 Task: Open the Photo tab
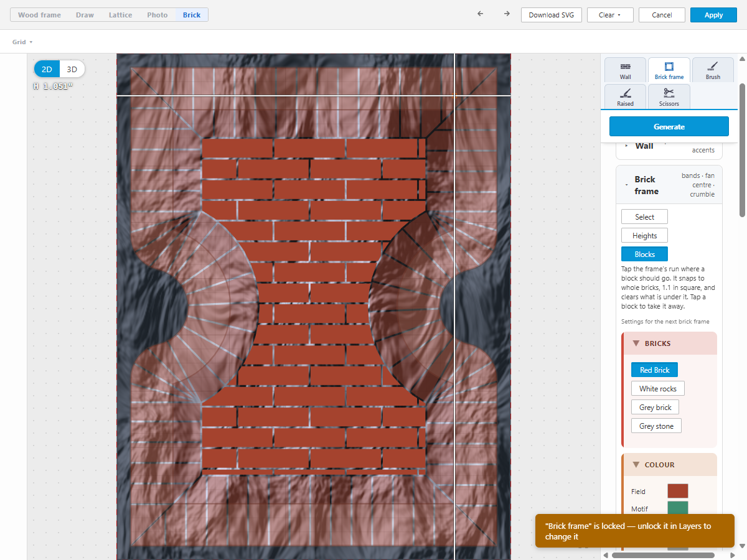(x=157, y=15)
